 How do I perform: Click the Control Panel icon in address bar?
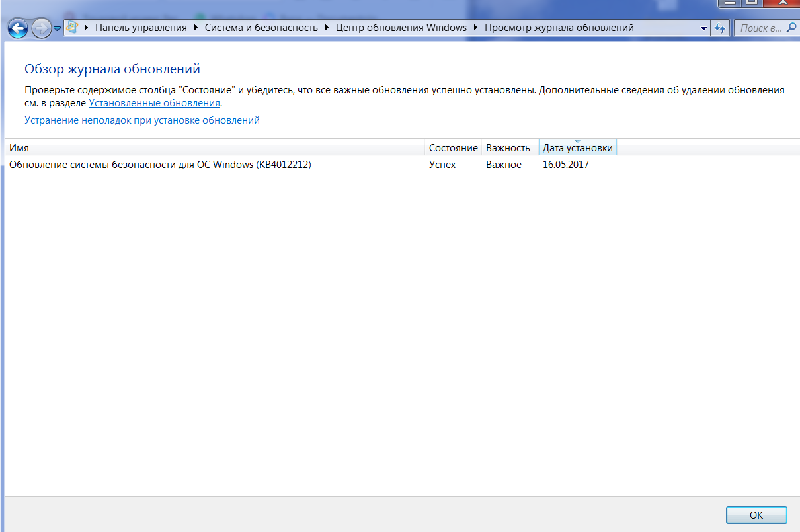72,28
